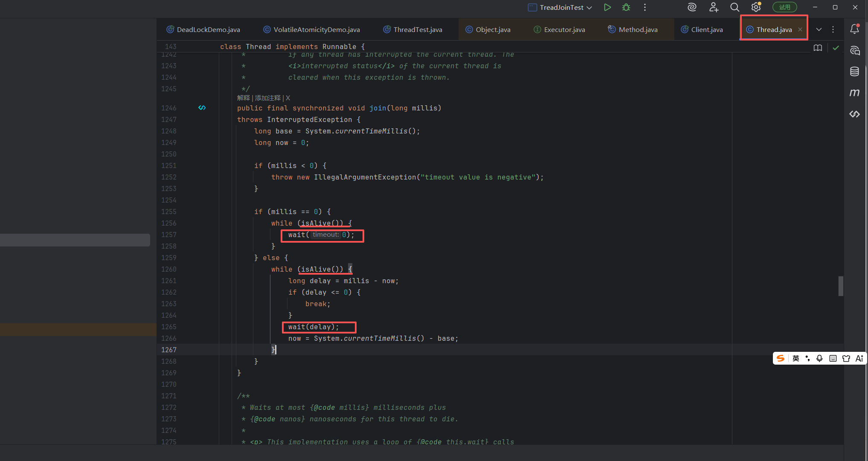Click the green trial (试用) badge

coord(785,7)
